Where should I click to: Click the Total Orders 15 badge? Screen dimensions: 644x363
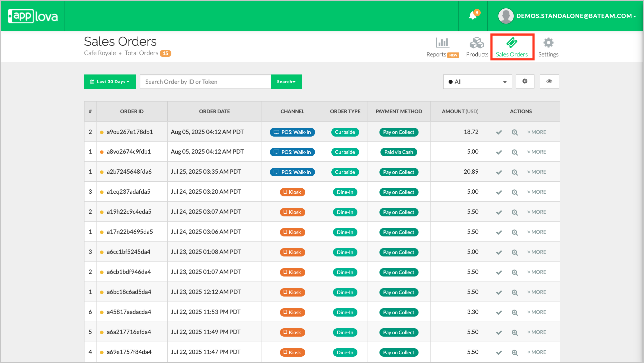coord(165,53)
